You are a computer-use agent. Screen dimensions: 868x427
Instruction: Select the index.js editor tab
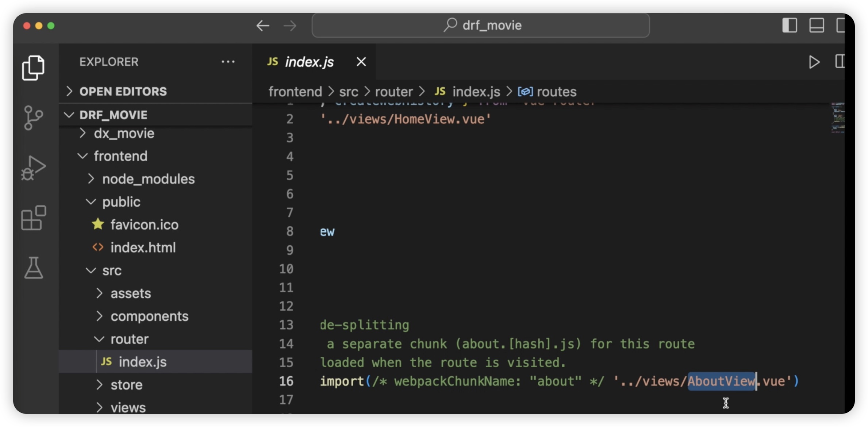tap(309, 62)
